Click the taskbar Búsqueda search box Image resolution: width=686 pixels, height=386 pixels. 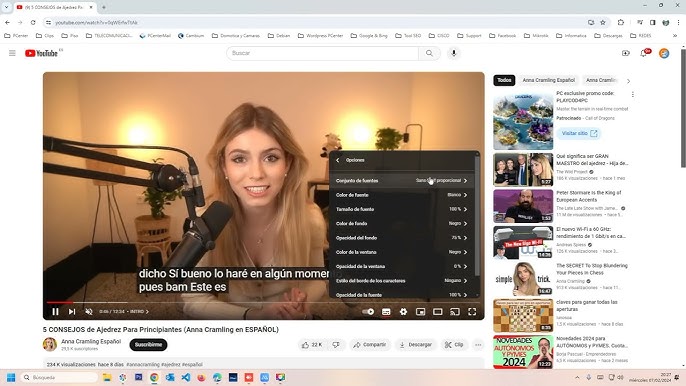point(59,377)
